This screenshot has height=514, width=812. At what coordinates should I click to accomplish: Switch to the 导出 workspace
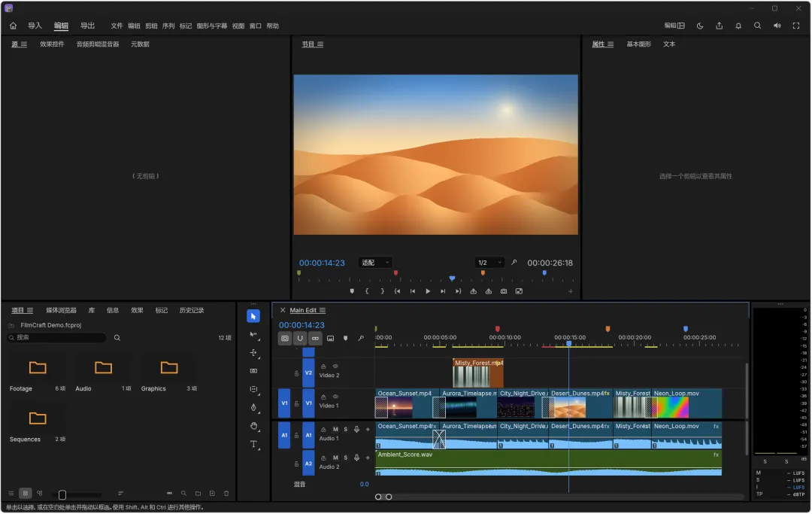(87, 26)
